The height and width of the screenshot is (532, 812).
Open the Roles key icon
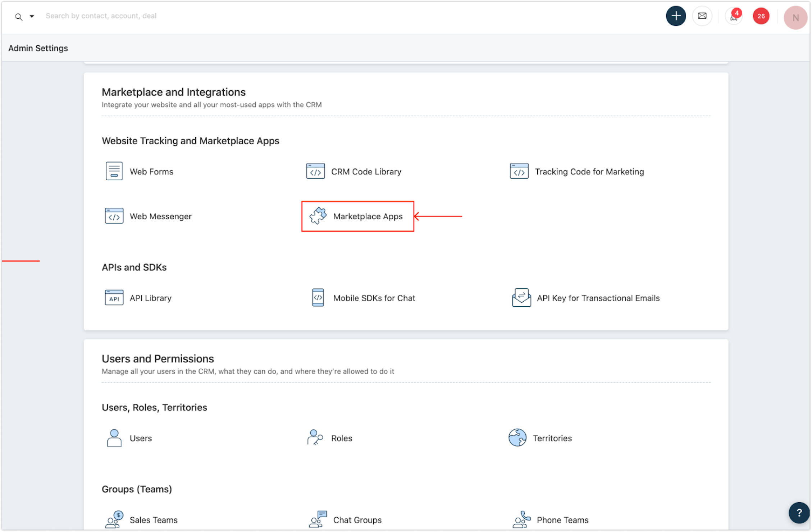(315, 438)
